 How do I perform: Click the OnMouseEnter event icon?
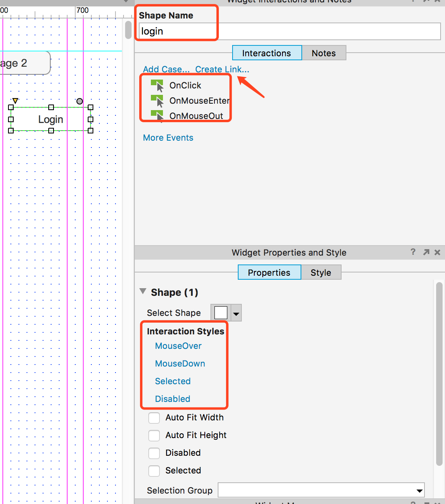(157, 100)
